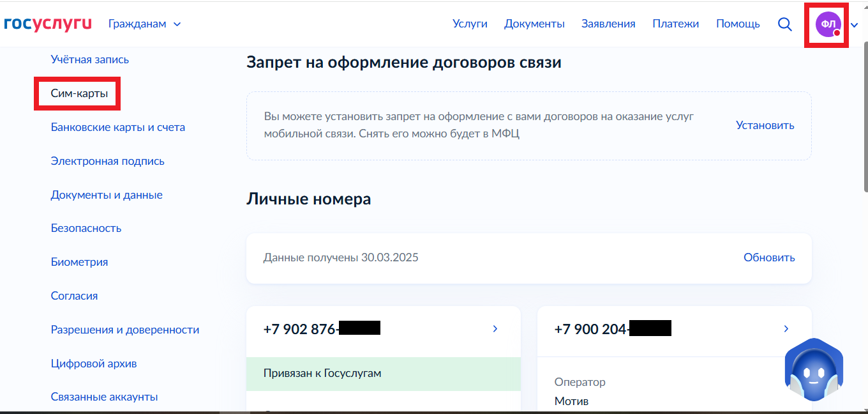The height and width of the screenshot is (414, 868).
Task: Click Обновить to refresh number data
Action: 769,257
